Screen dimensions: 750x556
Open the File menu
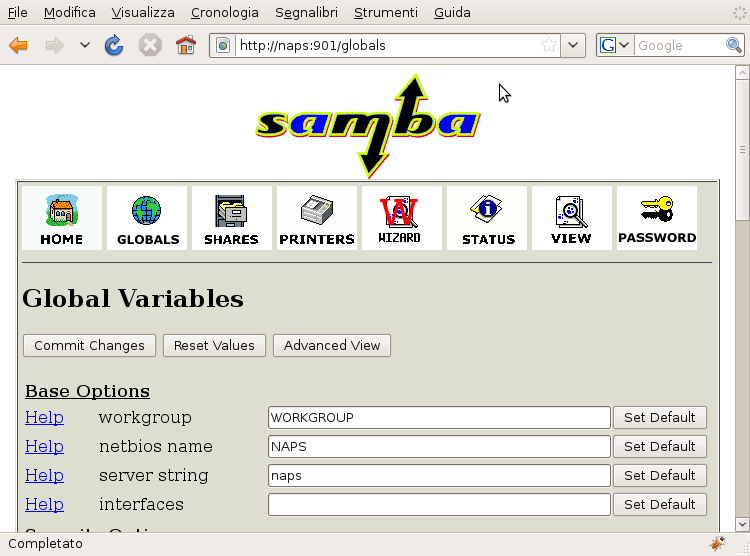(x=17, y=12)
